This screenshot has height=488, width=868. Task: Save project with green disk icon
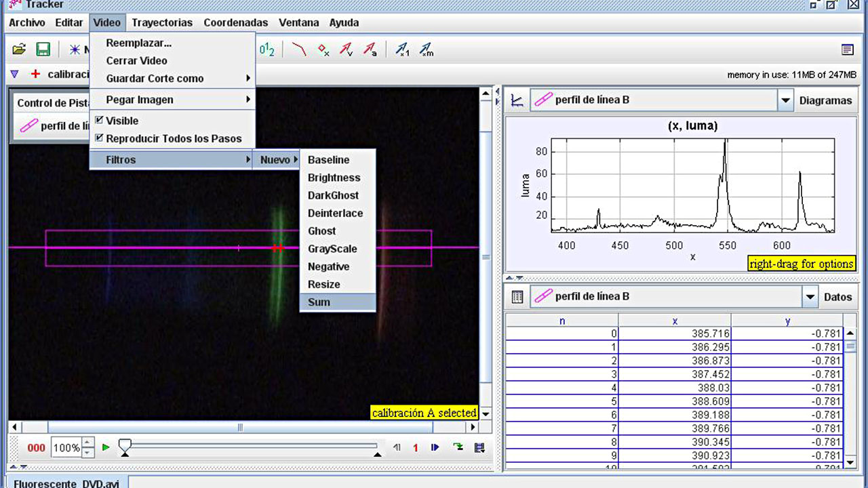tap(43, 49)
